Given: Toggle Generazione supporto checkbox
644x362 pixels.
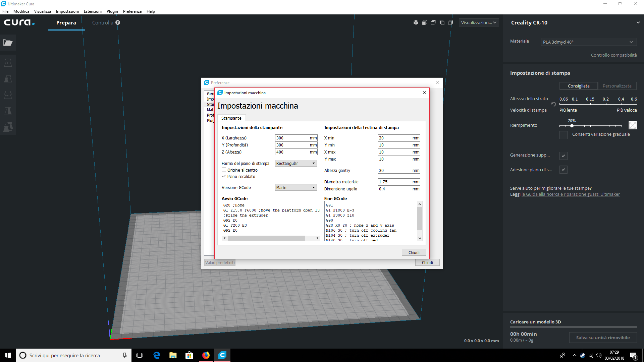Looking at the screenshot, I should pos(563,156).
